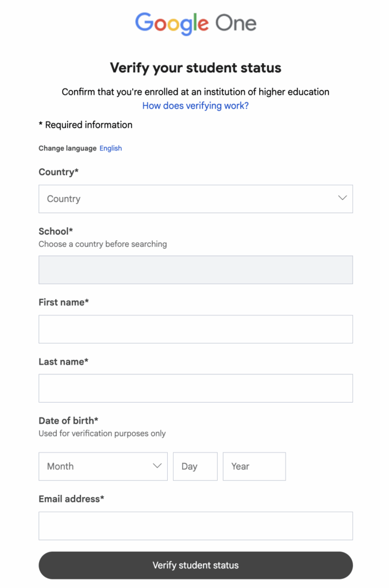Click the 'Change language' label text
The image size is (389, 588).
[68, 148]
